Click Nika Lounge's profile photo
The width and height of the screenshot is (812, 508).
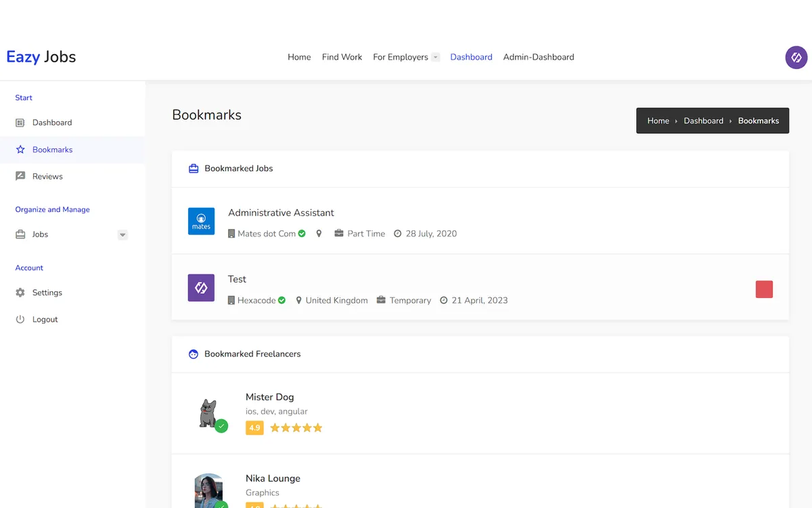pos(209,490)
